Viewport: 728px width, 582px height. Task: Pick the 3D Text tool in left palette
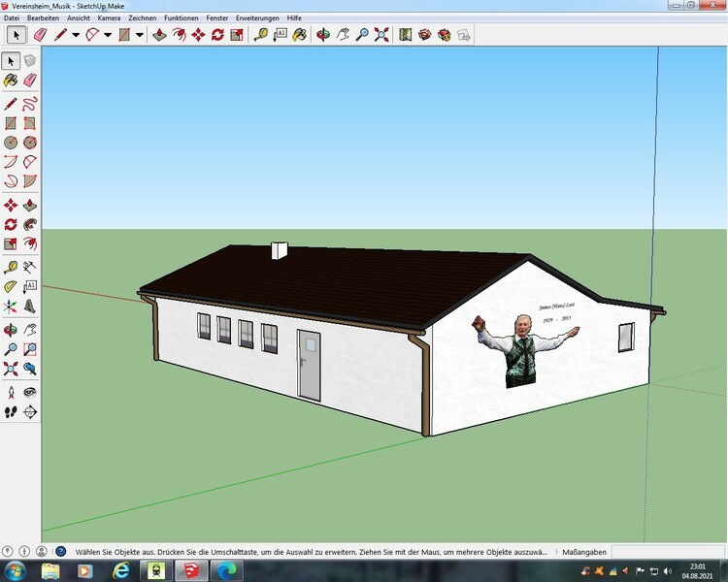(x=30, y=307)
